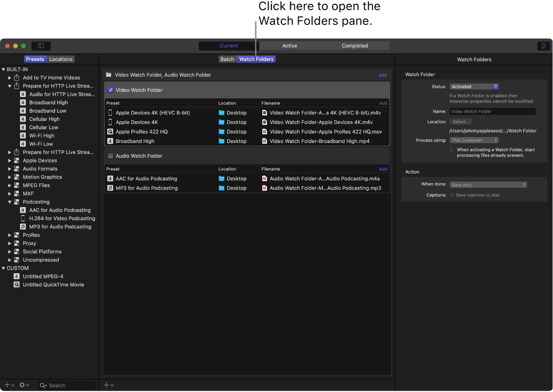Click the plus icon below batch area
The image size is (553, 392).
(x=107, y=385)
